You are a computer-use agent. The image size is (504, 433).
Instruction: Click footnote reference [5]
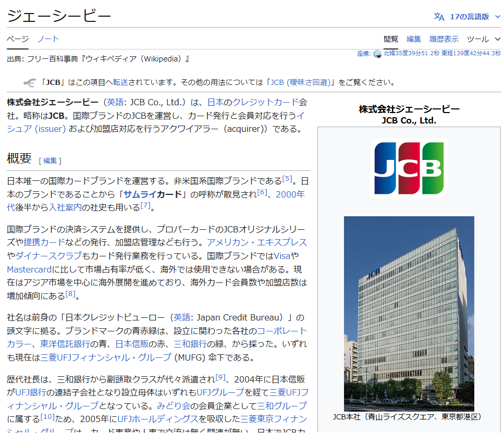[287, 179]
